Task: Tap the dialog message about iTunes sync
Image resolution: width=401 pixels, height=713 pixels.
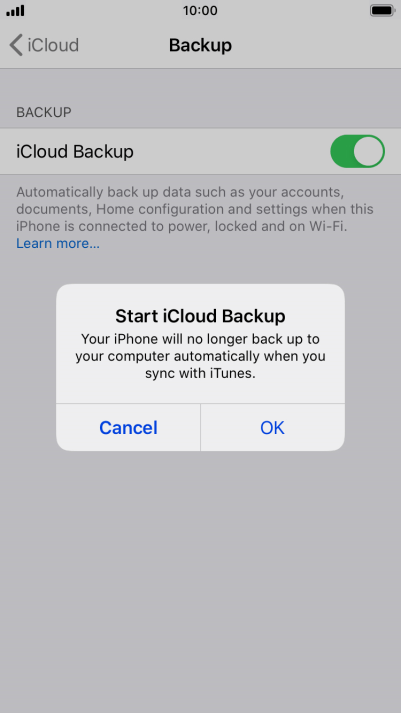Action: [200, 356]
